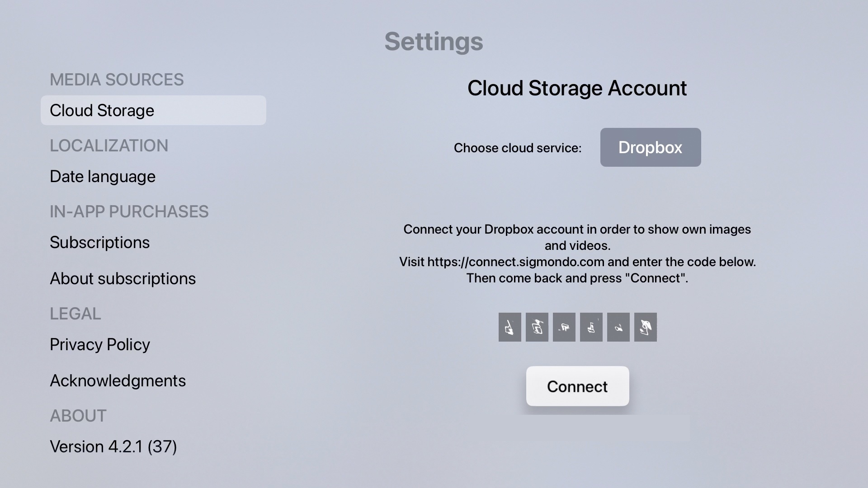Viewport: 868px width, 488px height.
Task: Click the Version 4.2.1 (37) entry
Action: [113, 446]
